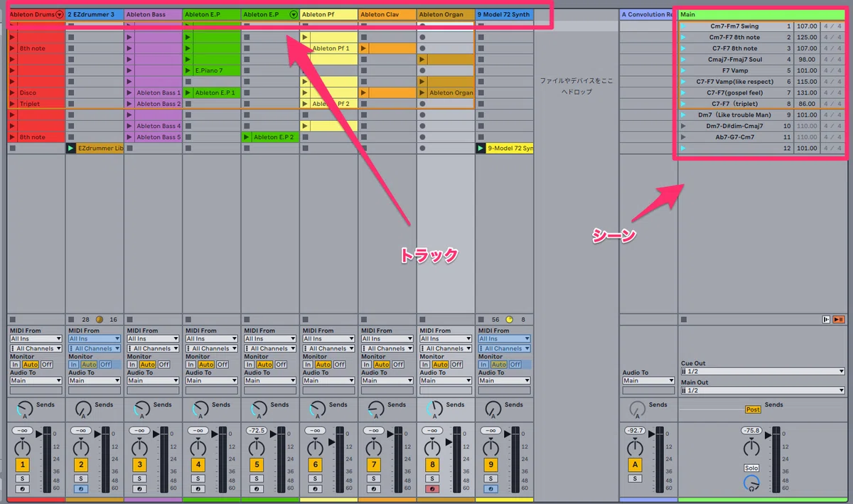
Task: Play the Disco drum clip
Action: pyautogui.click(x=12, y=92)
